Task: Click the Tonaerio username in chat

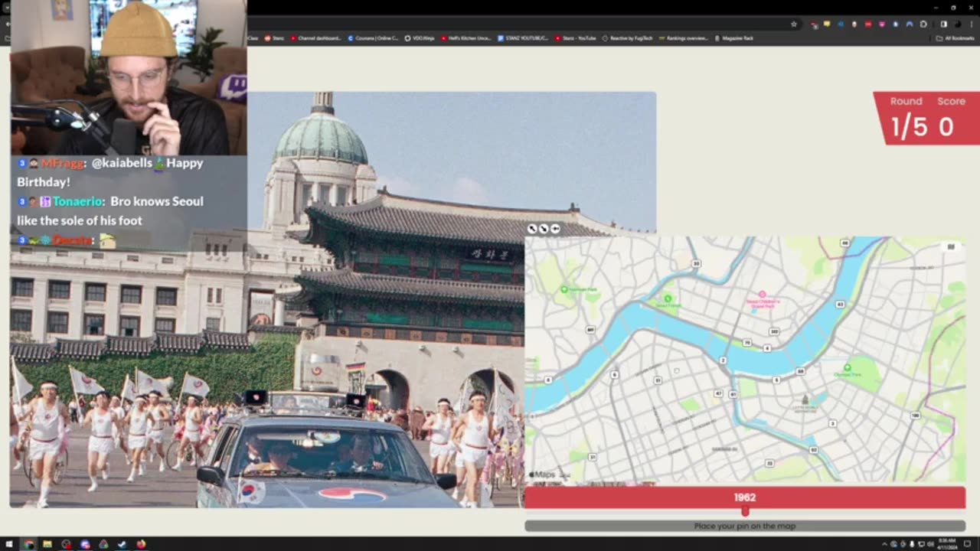Action: pyautogui.click(x=79, y=201)
